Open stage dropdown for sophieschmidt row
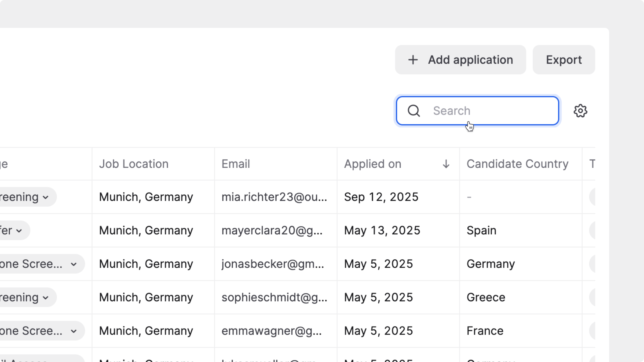This screenshot has height=362, width=644. pos(46,298)
